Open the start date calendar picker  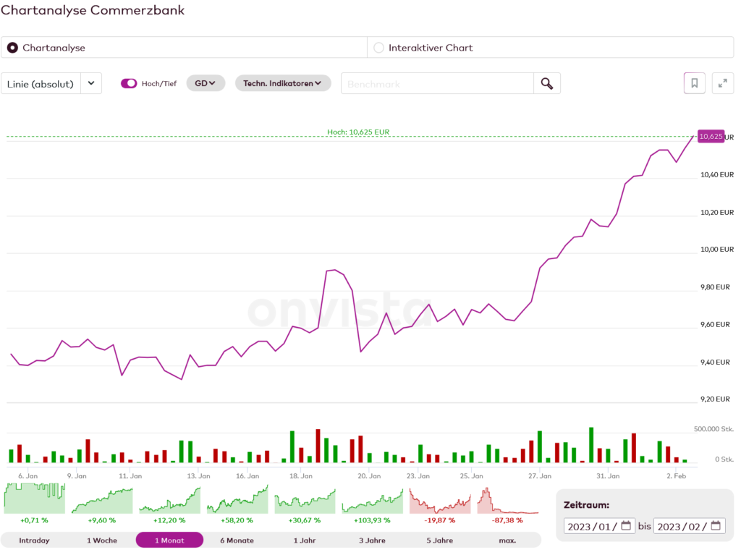point(626,526)
